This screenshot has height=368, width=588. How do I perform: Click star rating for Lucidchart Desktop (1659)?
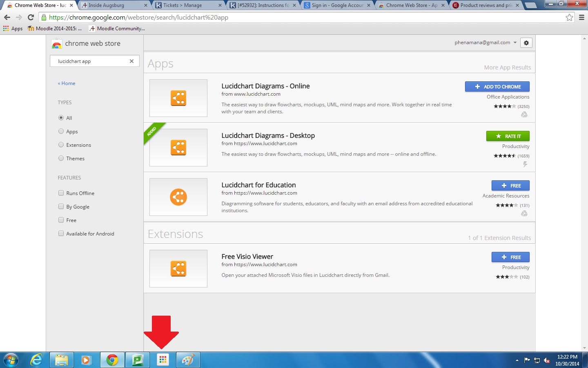[505, 156]
